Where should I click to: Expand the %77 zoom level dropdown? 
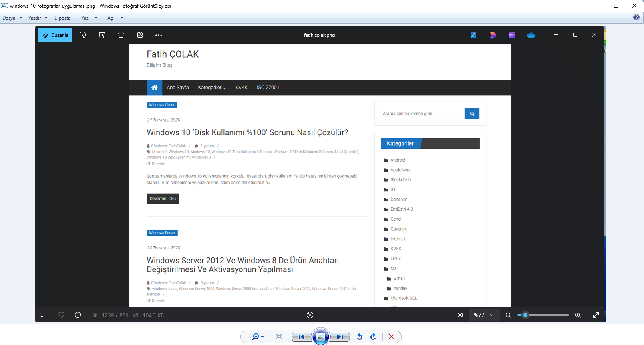pos(484,315)
